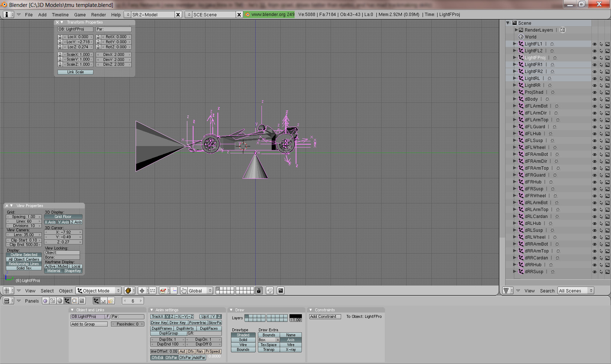The image size is (611, 364).
Task: Open the Render menu
Action: tap(98, 15)
